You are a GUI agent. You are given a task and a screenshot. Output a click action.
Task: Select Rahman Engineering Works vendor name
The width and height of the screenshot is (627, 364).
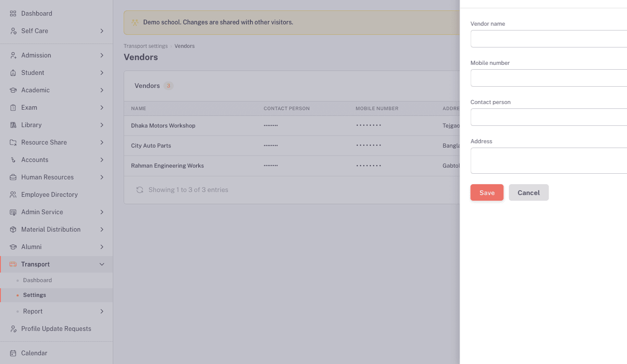(168, 165)
